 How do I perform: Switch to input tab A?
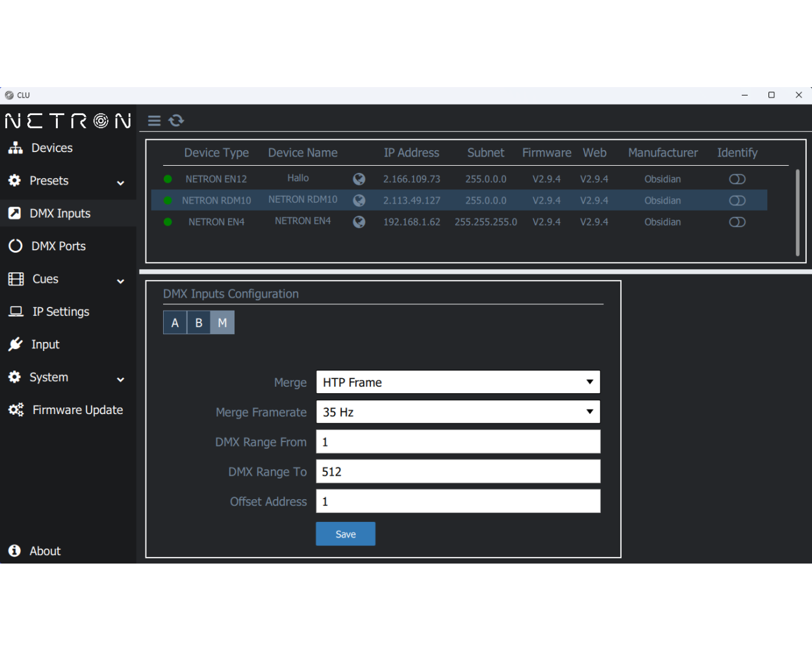(x=175, y=322)
